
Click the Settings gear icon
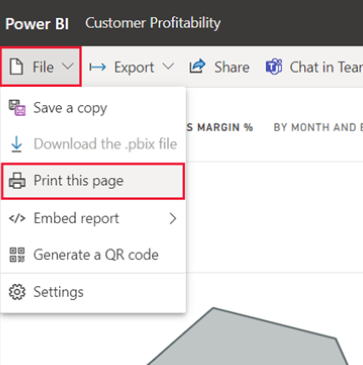(17, 292)
